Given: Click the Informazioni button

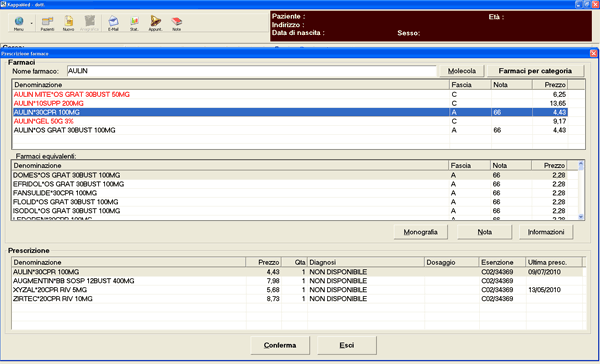Looking at the screenshot, I should pos(546,232).
